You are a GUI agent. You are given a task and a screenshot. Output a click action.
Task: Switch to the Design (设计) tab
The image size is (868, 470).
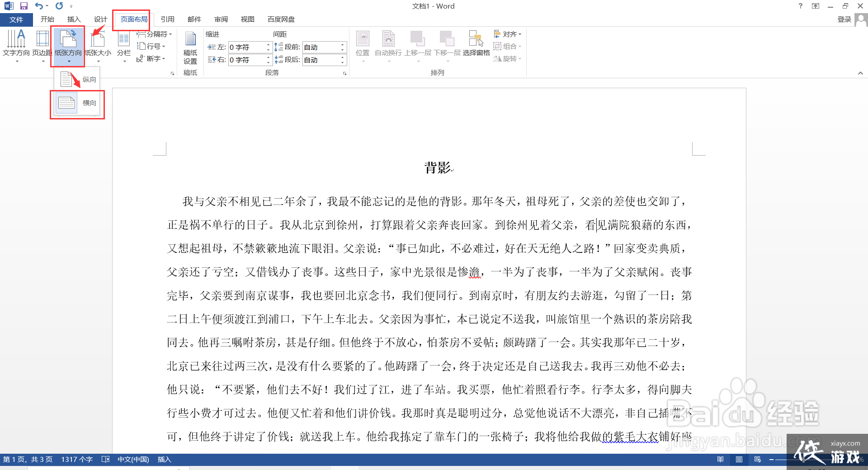coord(100,19)
